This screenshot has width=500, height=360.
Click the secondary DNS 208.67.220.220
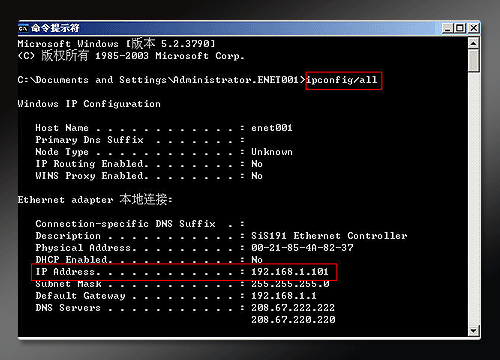(293, 320)
